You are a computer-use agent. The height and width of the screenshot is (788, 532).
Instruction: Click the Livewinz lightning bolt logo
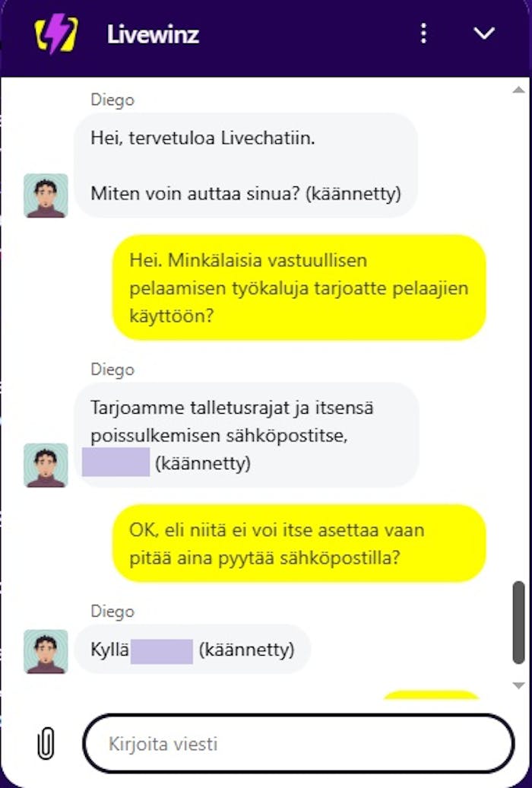coord(56,34)
